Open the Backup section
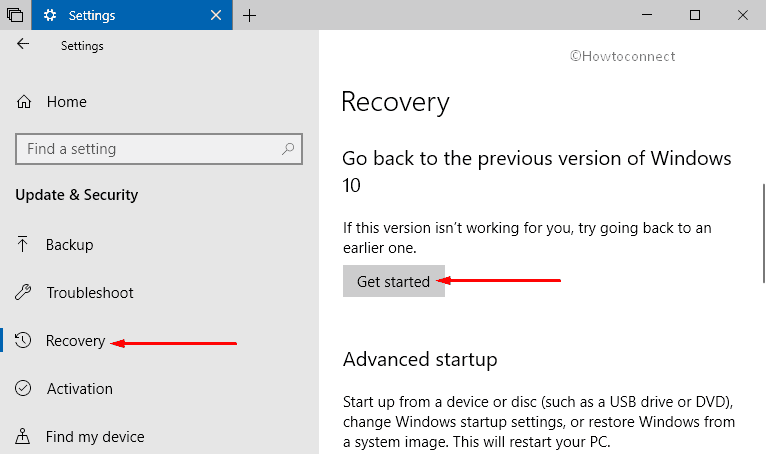The image size is (766, 454). tap(69, 244)
